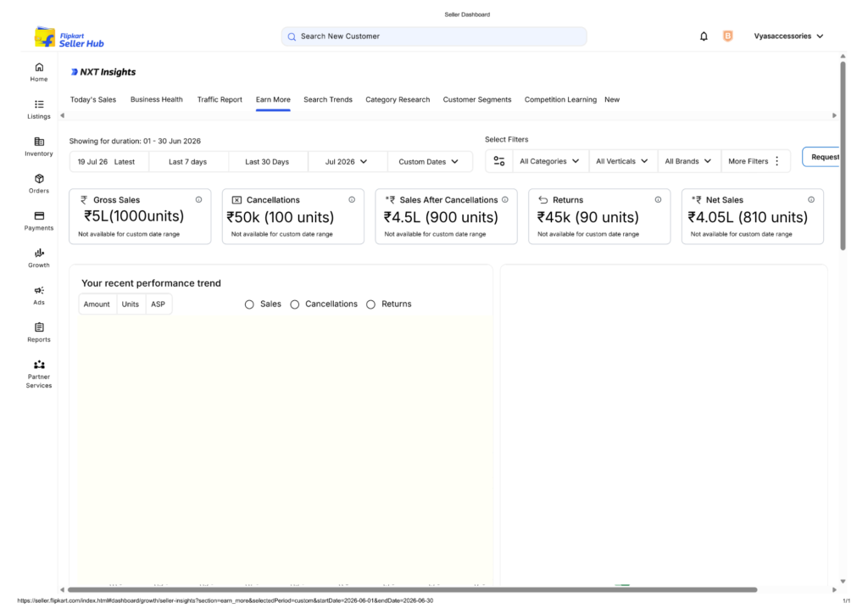Open the Earn More tab
The width and height of the screenshot is (868, 614).
click(x=273, y=100)
